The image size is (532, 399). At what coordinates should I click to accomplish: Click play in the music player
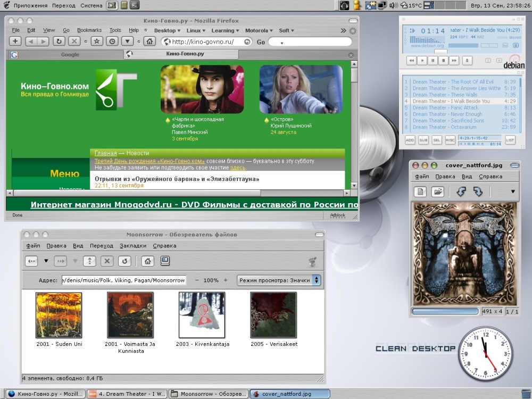[422, 61]
